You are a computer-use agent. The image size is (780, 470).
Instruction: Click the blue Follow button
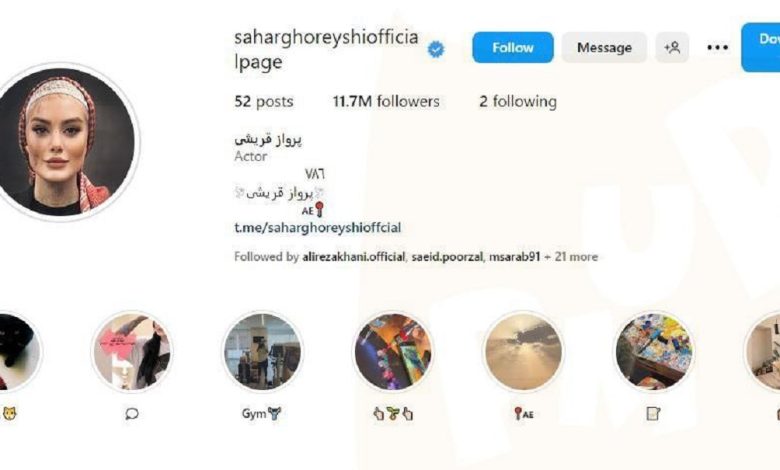[x=513, y=48]
